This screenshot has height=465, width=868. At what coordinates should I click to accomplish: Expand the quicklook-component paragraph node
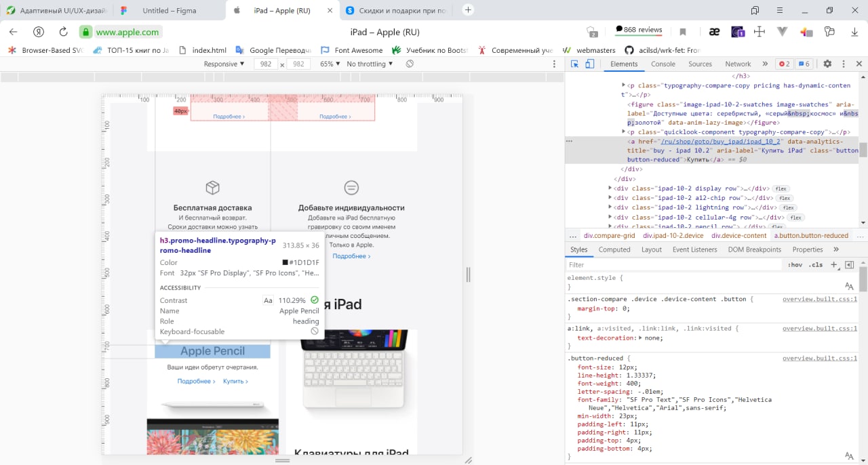click(x=624, y=132)
